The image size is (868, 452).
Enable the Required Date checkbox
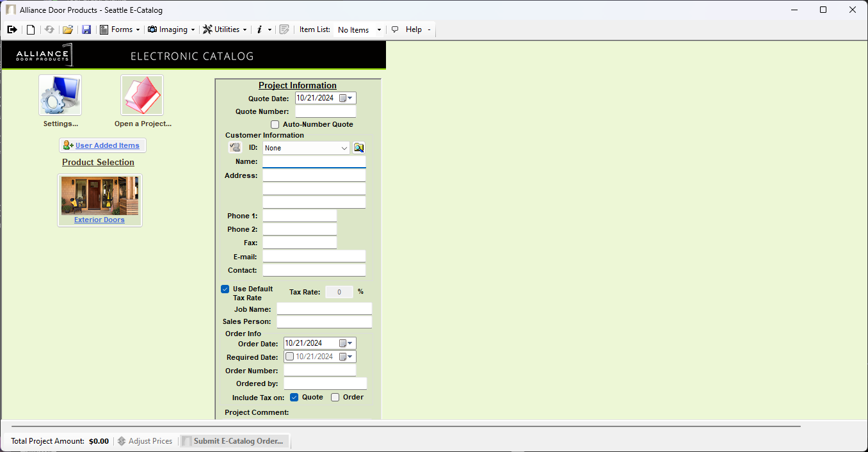[x=290, y=357]
